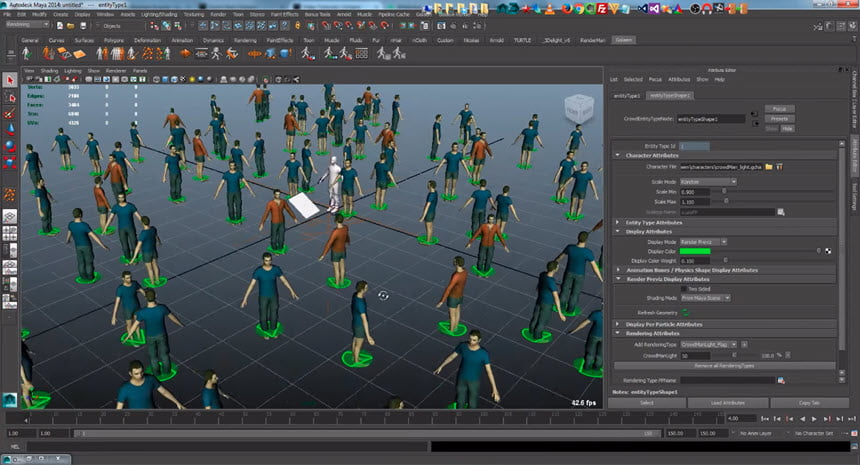Go to end of playback range

(x=851, y=419)
